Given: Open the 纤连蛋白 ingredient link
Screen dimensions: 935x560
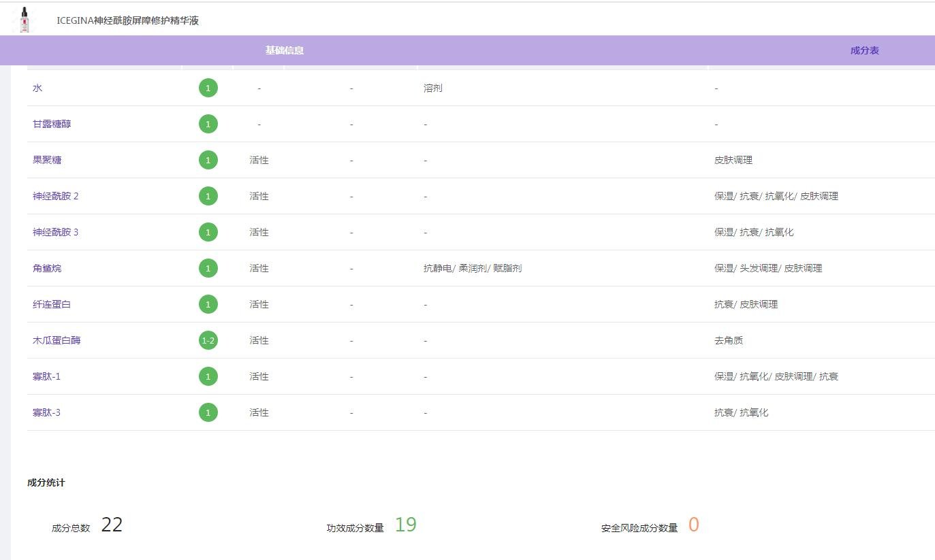Looking at the screenshot, I should tap(52, 304).
